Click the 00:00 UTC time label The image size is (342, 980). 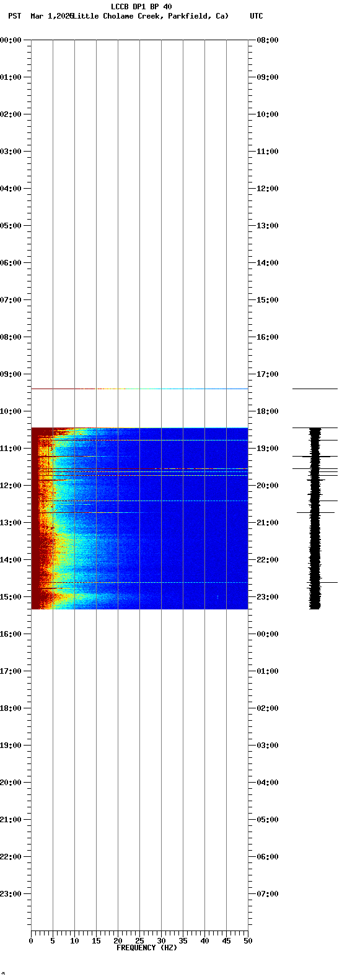click(x=268, y=634)
